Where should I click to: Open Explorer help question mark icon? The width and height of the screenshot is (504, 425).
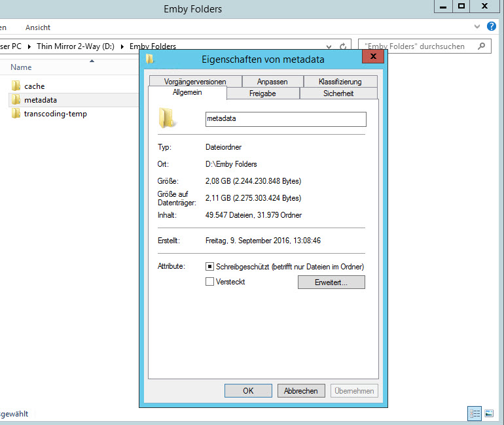(x=491, y=26)
